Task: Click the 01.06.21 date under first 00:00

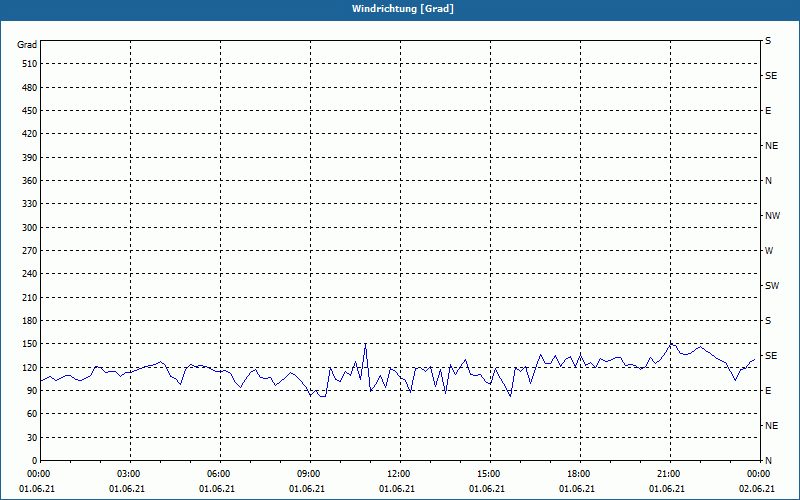Action: tap(37, 489)
